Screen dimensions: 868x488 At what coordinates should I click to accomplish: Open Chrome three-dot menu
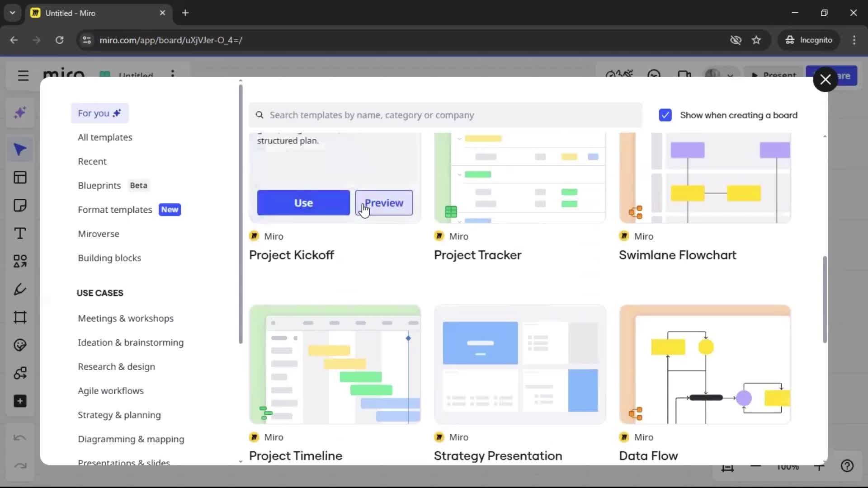(x=854, y=40)
